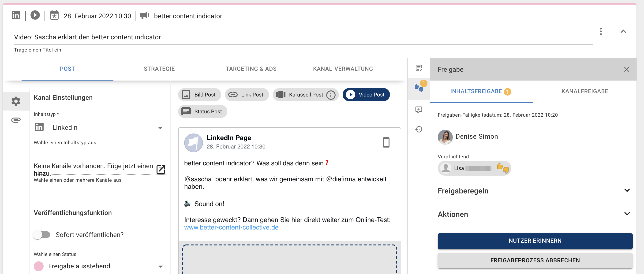This screenshot has height=274, width=644.
Task: Select the INHALTSFREIGABE tab
Action: (482, 91)
